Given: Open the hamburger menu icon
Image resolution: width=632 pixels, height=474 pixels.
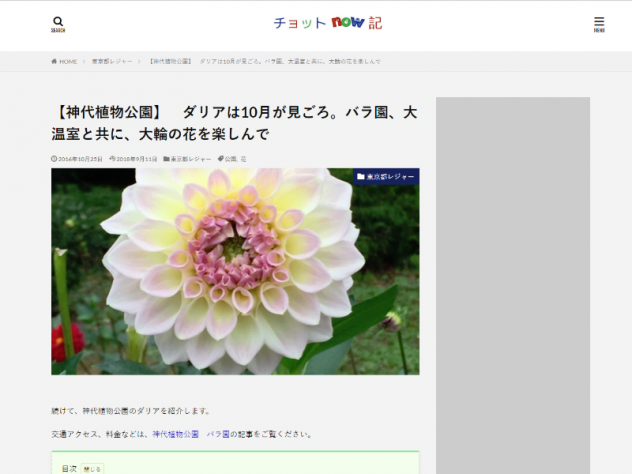Looking at the screenshot, I should click(599, 24).
